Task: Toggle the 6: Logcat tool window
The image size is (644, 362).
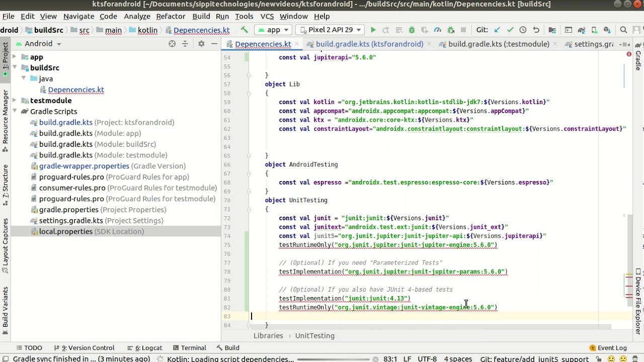Action: click(144, 347)
